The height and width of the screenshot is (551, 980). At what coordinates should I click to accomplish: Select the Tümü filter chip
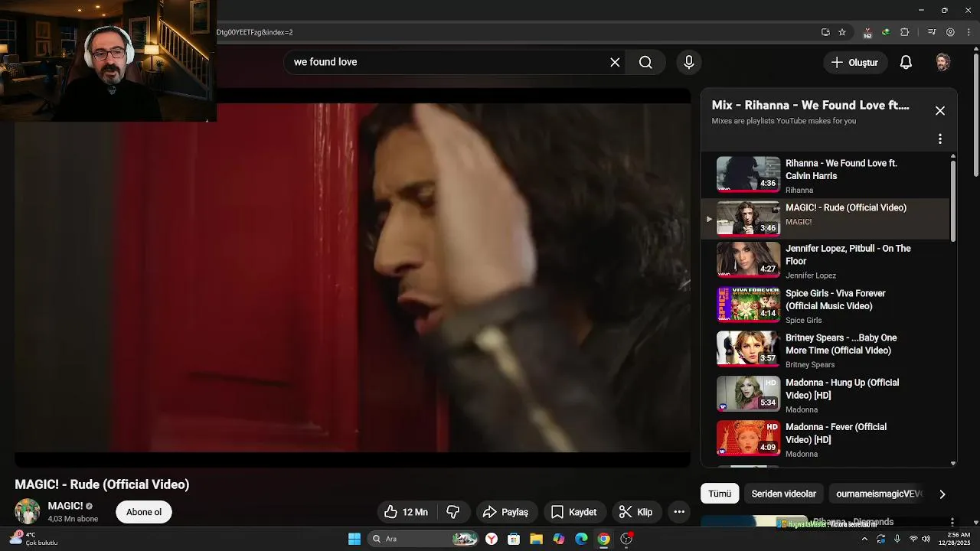[x=720, y=494]
